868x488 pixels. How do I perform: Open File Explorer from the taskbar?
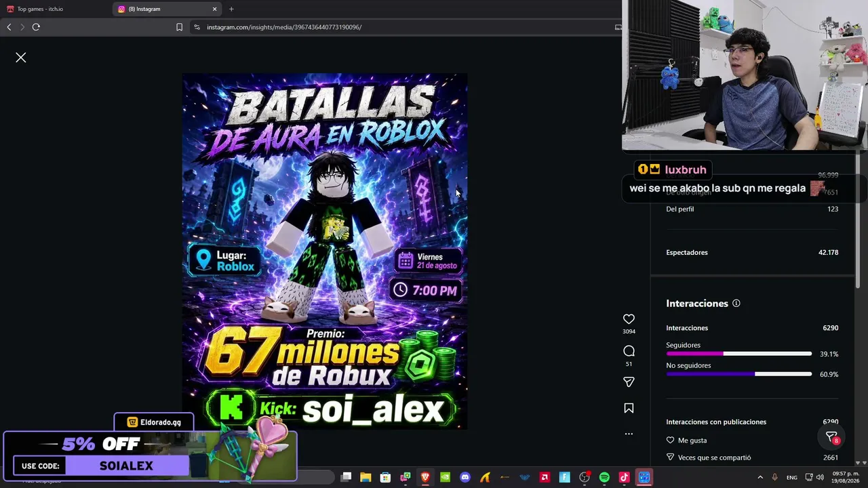click(366, 477)
